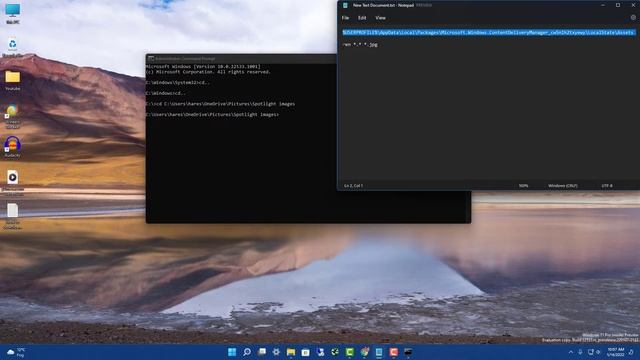This screenshot has height=360, width=640.
Task: Click the 'cd C:\Users\...\Spotlight images' command line
Action: click(x=220, y=104)
